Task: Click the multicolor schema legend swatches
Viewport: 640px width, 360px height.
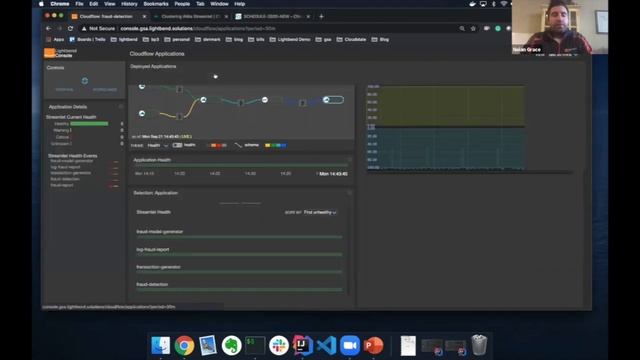Action: (276, 145)
